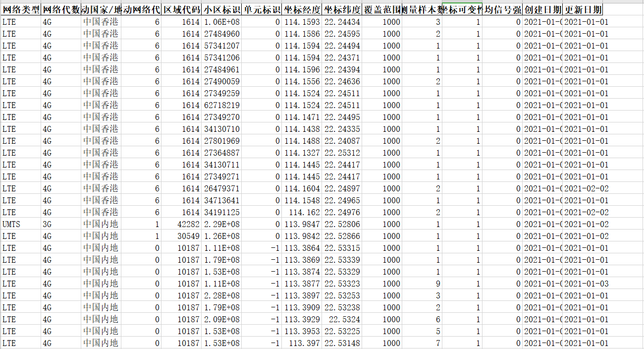Click the 小区标识 column header

[x=221, y=9]
